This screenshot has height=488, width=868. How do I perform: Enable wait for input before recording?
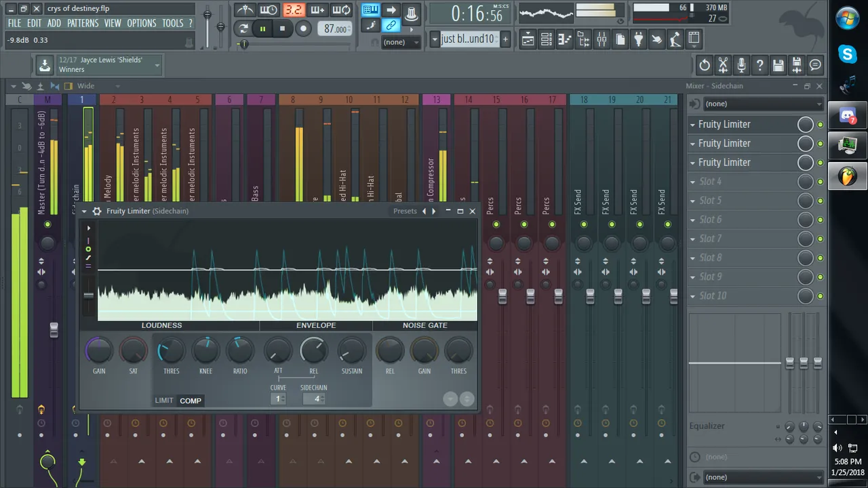(269, 9)
